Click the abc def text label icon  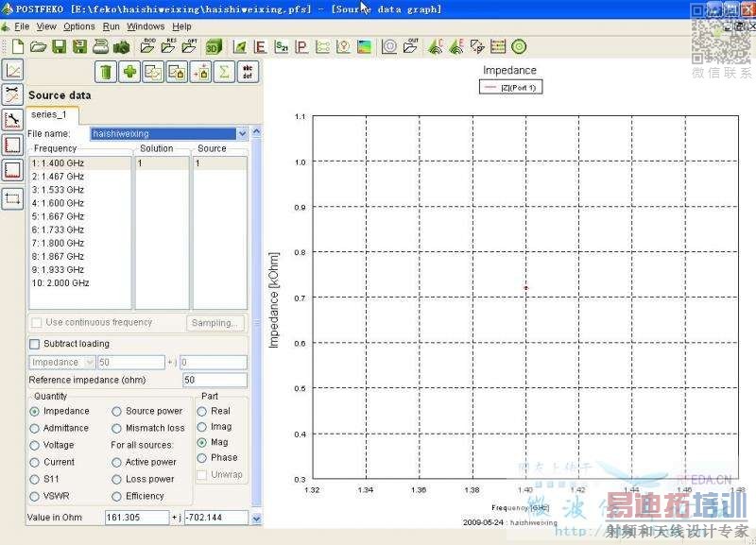[248, 72]
